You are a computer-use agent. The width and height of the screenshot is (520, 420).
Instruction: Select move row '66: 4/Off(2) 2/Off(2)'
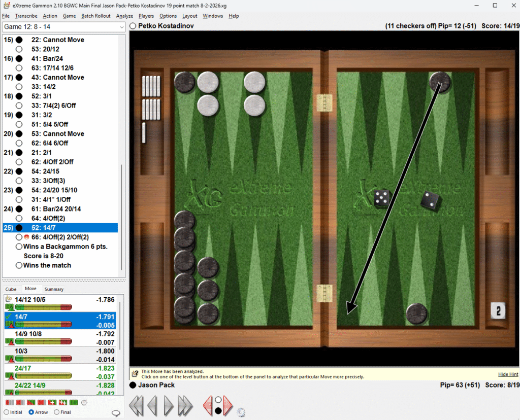[x=60, y=237]
